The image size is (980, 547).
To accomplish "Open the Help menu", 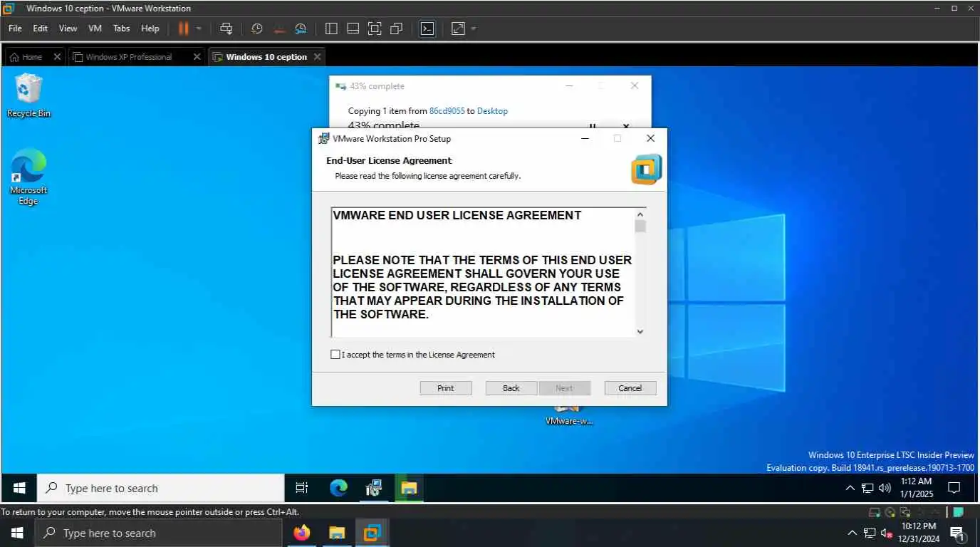I will [150, 28].
